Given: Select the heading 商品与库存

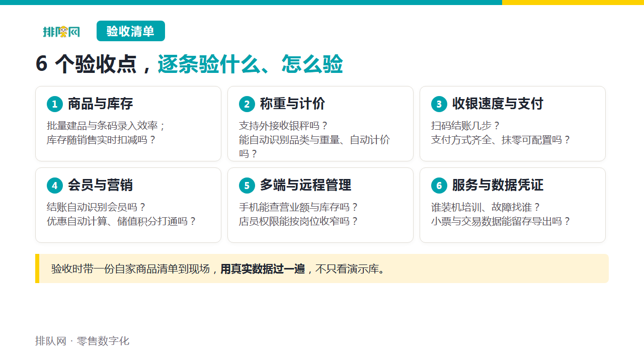Looking at the screenshot, I should [101, 104].
